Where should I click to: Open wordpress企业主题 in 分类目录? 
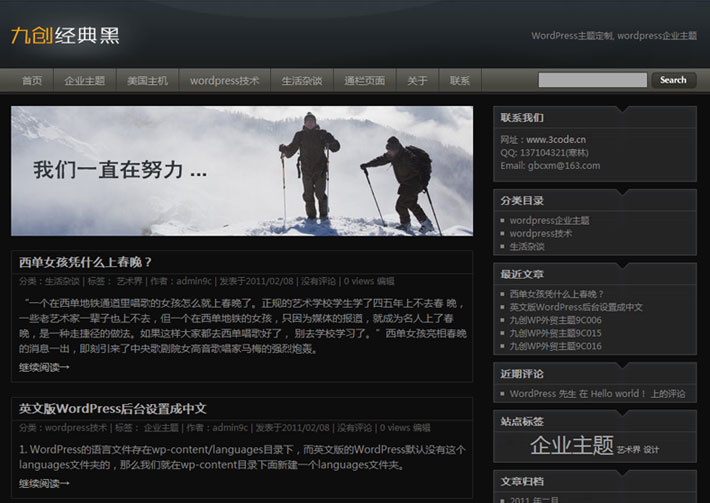point(549,220)
